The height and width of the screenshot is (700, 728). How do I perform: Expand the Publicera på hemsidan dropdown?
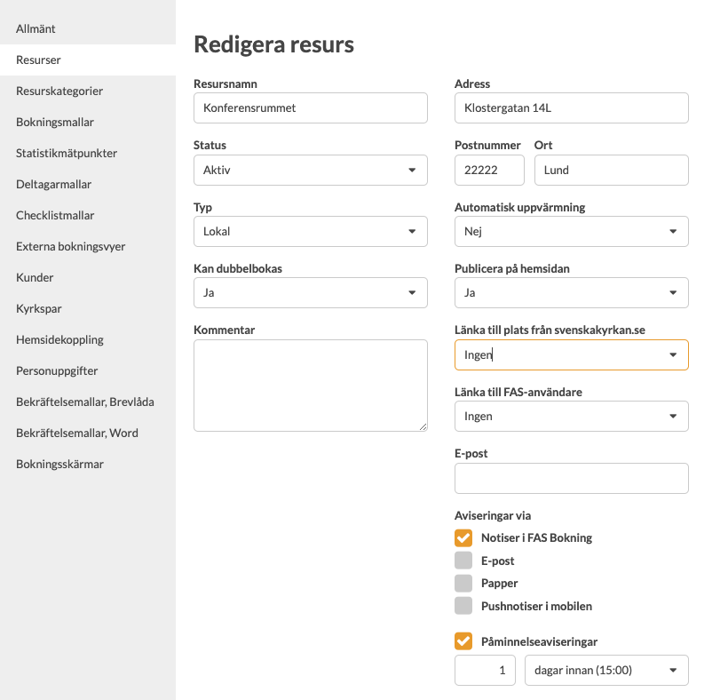pos(572,292)
